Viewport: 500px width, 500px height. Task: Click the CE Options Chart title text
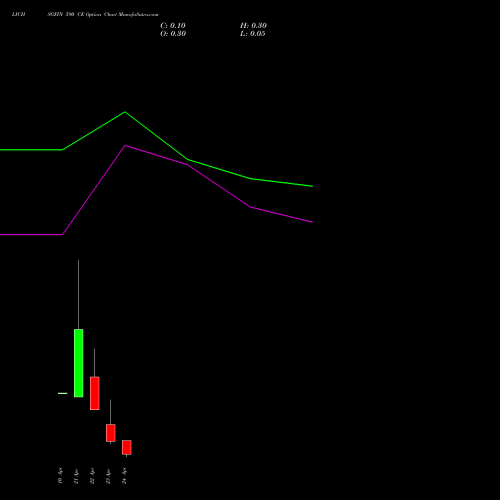97,14
